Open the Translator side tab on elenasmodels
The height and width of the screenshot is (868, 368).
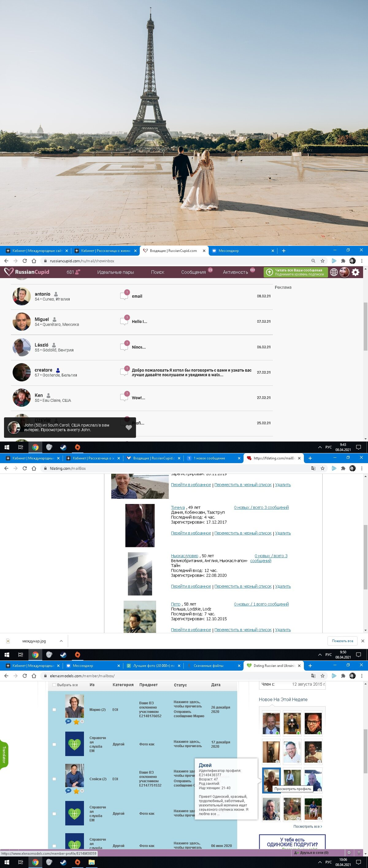click(x=4, y=754)
